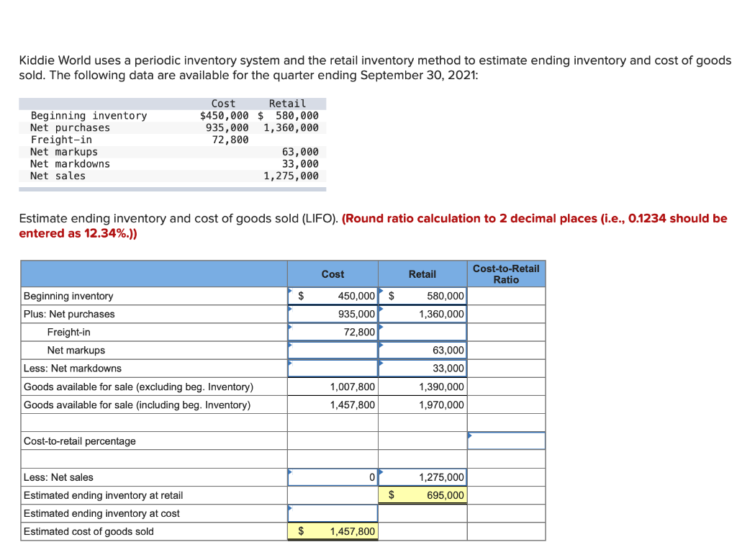The height and width of the screenshot is (560, 737).
Task: Select Beginning inventory cost cell 450,000
Action: coord(333,296)
